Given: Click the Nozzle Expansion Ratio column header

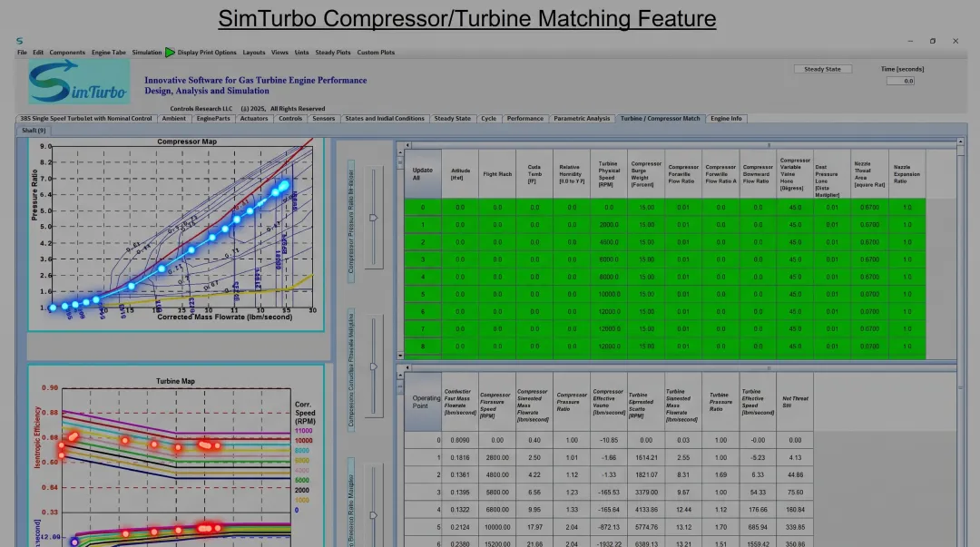Looking at the screenshot, I should tap(906, 174).
